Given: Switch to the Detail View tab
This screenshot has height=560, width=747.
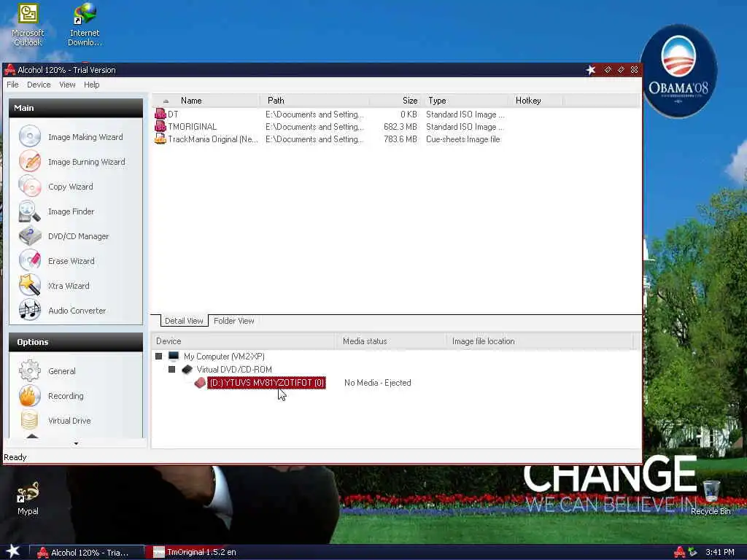Looking at the screenshot, I should coord(184,321).
